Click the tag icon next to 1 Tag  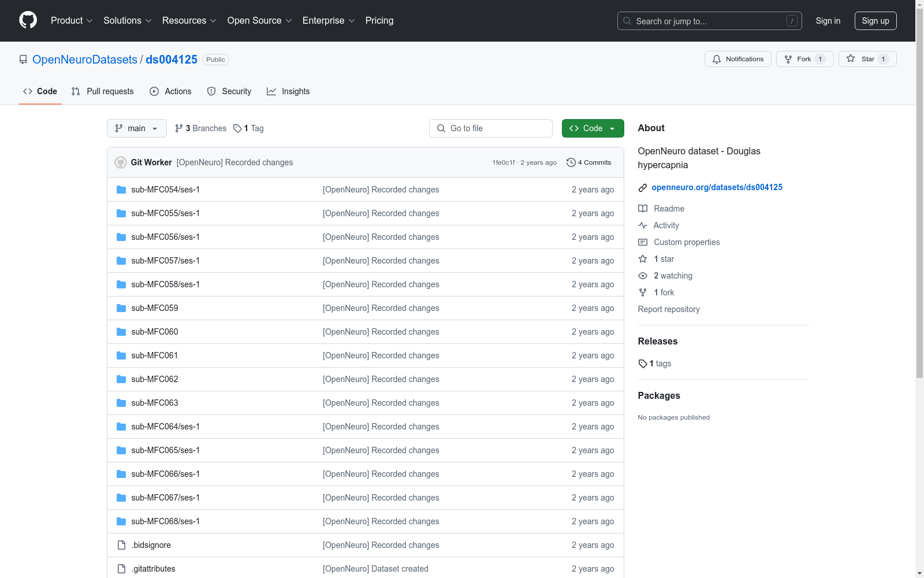click(x=237, y=128)
